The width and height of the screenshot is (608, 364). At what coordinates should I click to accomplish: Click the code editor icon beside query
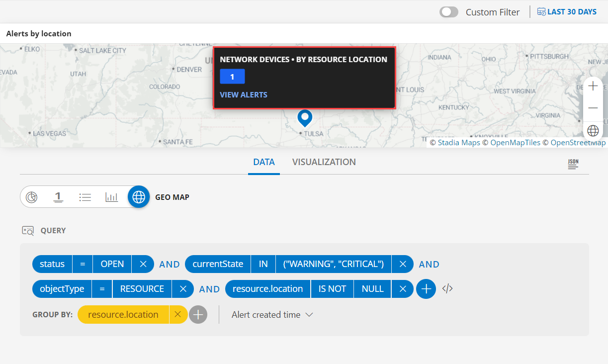[446, 288]
